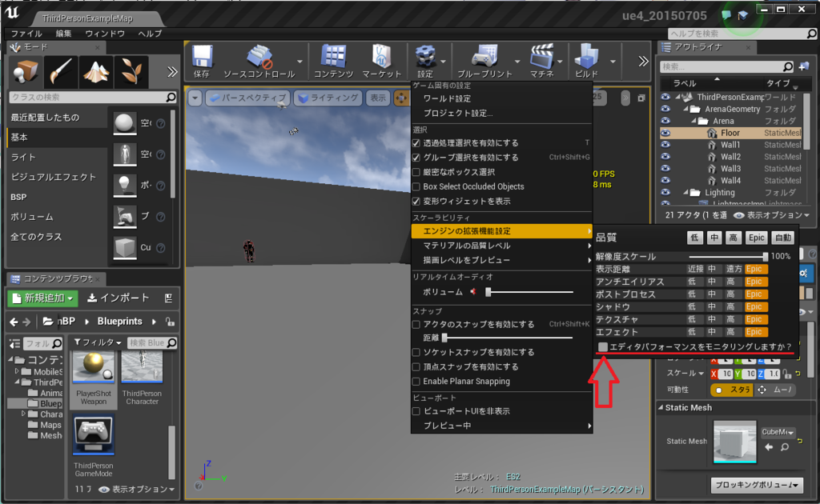
Task: Toggle グループ選択を有効にする checkbox
Action: coord(416,158)
